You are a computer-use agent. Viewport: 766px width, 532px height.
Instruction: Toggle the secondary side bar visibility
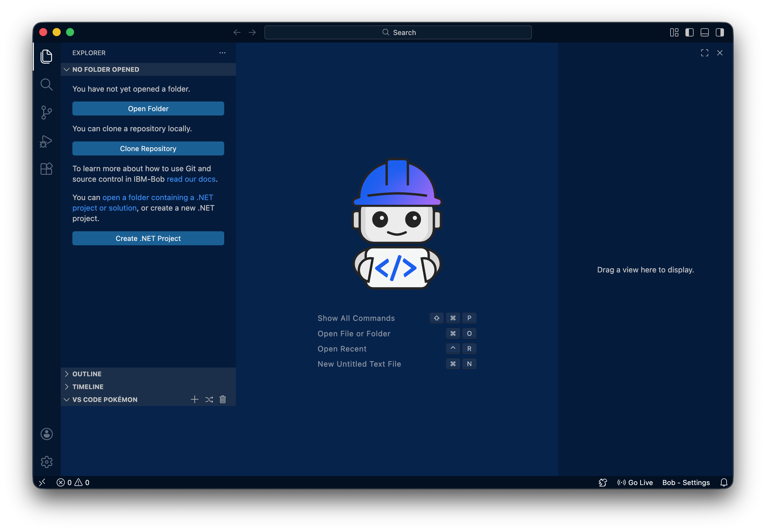coord(720,32)
